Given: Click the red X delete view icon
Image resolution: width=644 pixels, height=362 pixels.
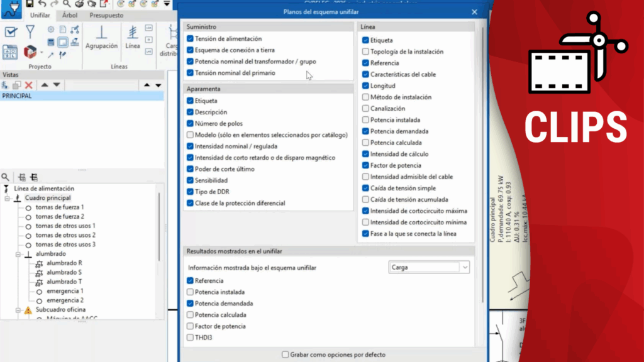Looking at the screenshot, I should [x=28, y=85].
